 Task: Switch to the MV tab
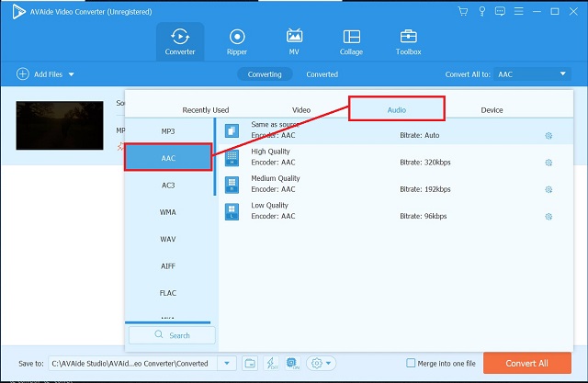294,41
